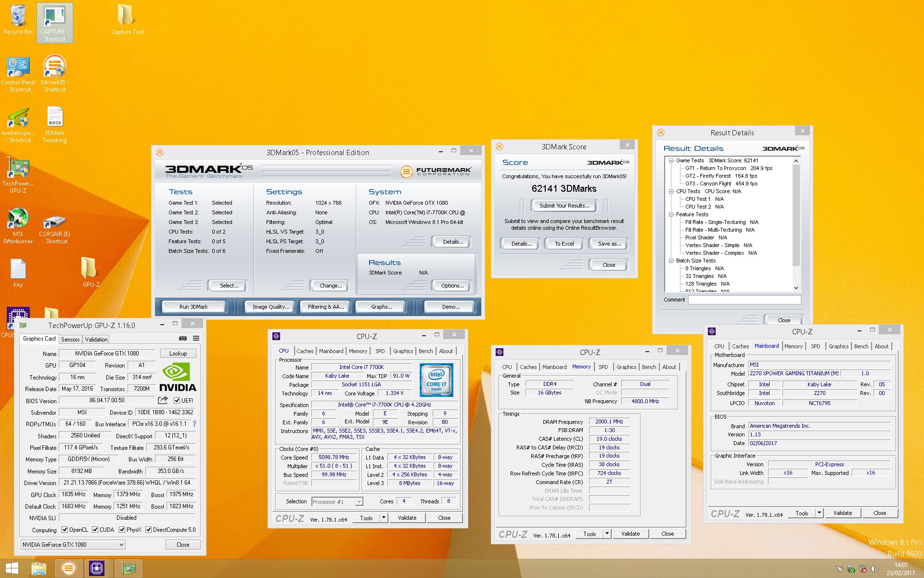
Task: Collapse the Feature Tests tree node
Action: click(671, 214)
